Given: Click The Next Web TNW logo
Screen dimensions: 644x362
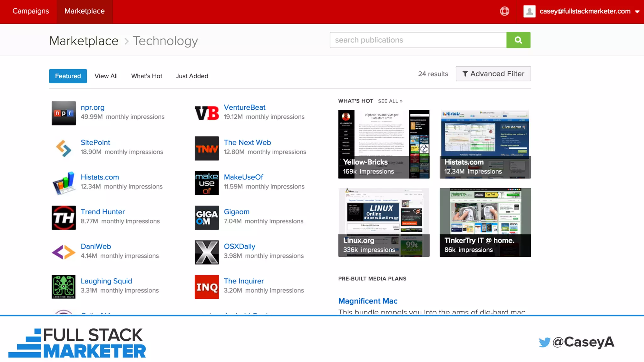Looking at the screenshot, I should [207, 148].
